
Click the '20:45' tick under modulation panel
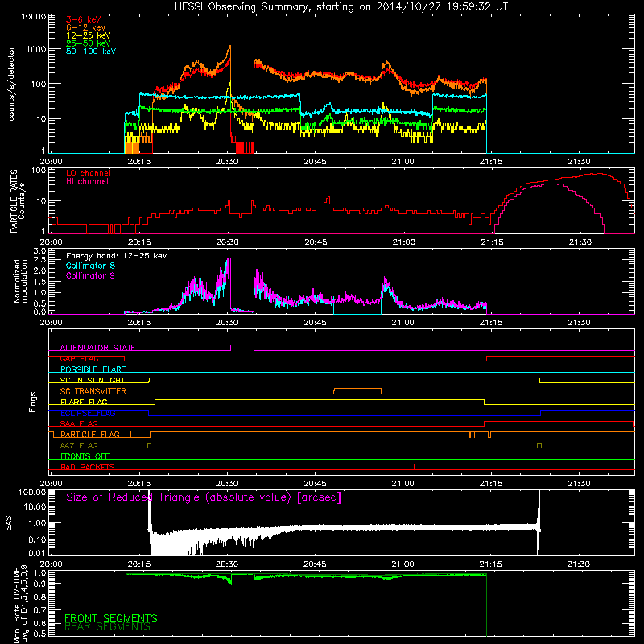[315, 323]
